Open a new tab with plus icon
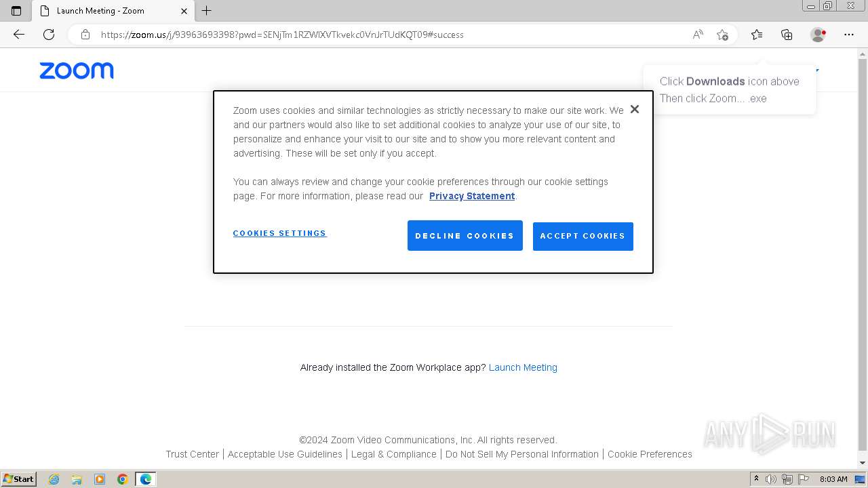Screen dimensions: 868x488 [207, 11]
